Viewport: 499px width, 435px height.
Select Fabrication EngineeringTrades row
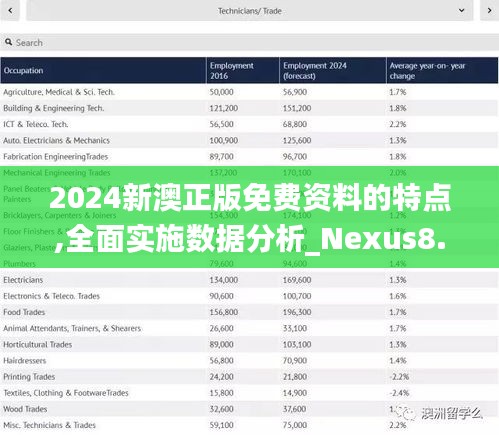point(249,157)
